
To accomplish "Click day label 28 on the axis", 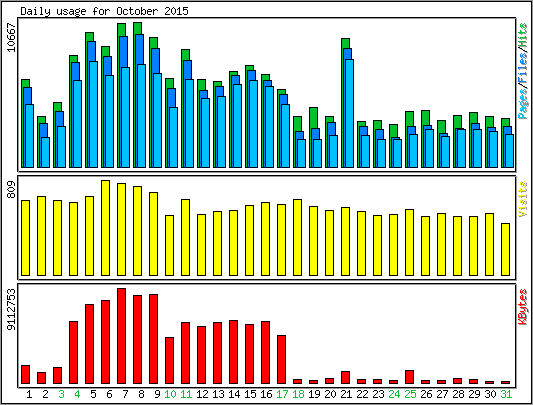I will coord(458,394).
